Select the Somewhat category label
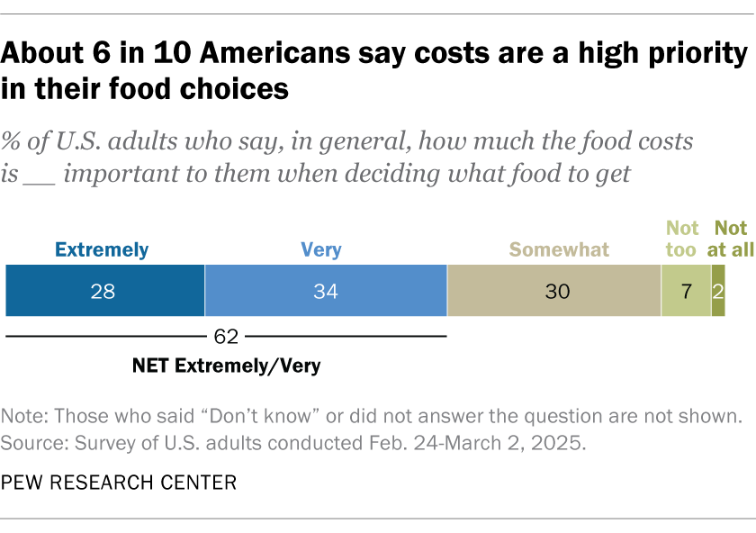 [559, 249]
